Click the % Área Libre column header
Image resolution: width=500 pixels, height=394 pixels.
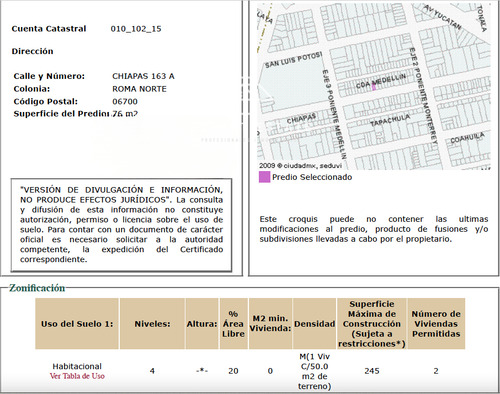point(233,324)
